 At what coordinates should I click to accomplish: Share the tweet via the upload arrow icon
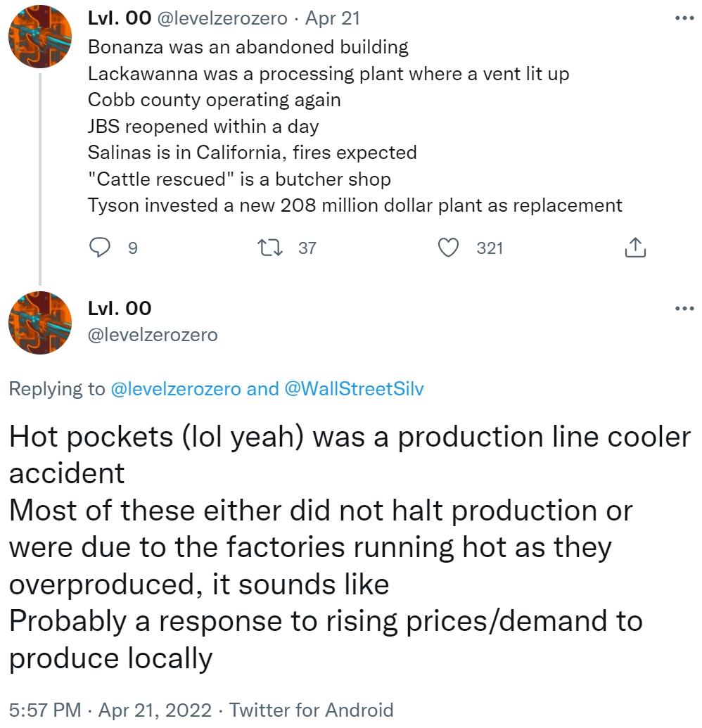point(636,247)
